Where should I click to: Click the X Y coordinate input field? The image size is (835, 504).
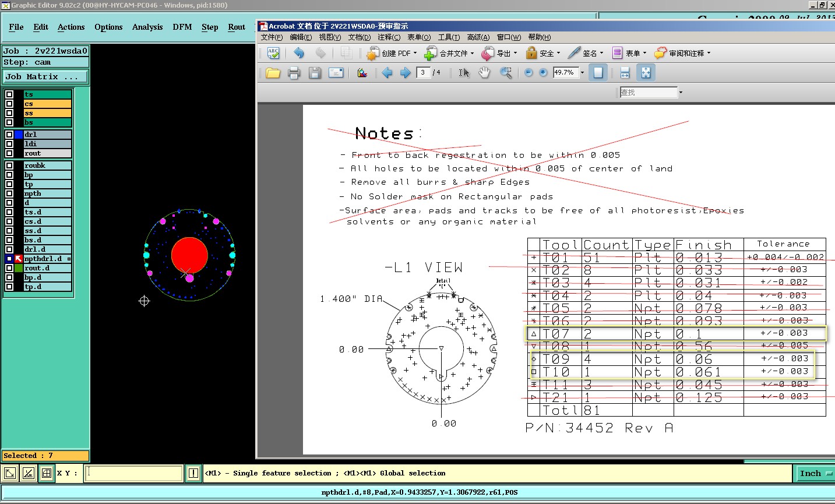[x=134, y=473]
